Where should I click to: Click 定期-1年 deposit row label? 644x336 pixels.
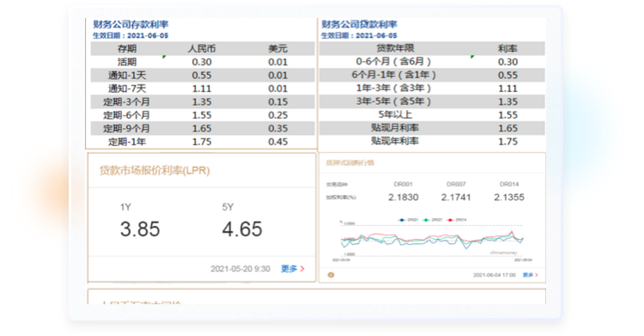[x=127, y=142]
